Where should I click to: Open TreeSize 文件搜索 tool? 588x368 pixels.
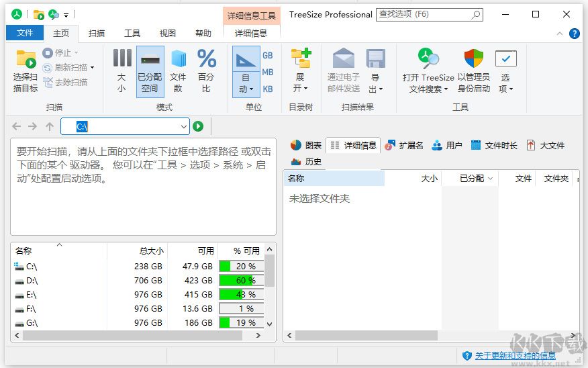pos(428,71)
